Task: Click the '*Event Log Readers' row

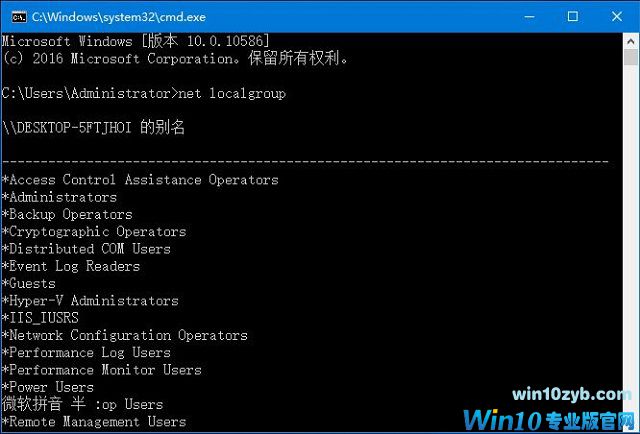Action: pyautogui.click(x=71, y=266)
